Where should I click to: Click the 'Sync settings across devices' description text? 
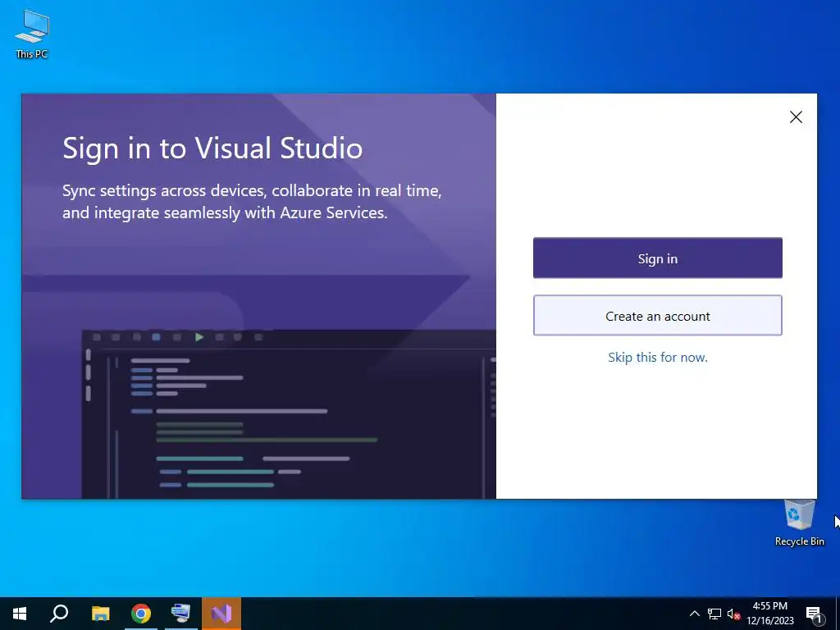[252, 202]
